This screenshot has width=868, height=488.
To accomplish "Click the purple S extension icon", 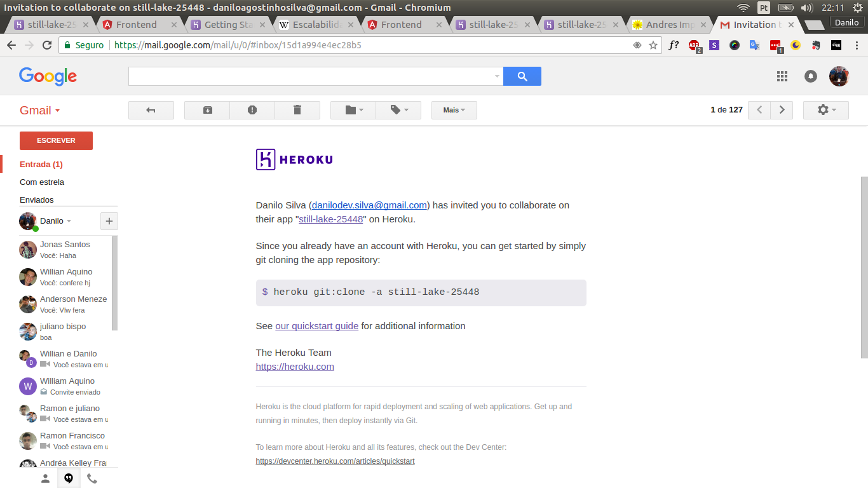I will coord(714,45).
